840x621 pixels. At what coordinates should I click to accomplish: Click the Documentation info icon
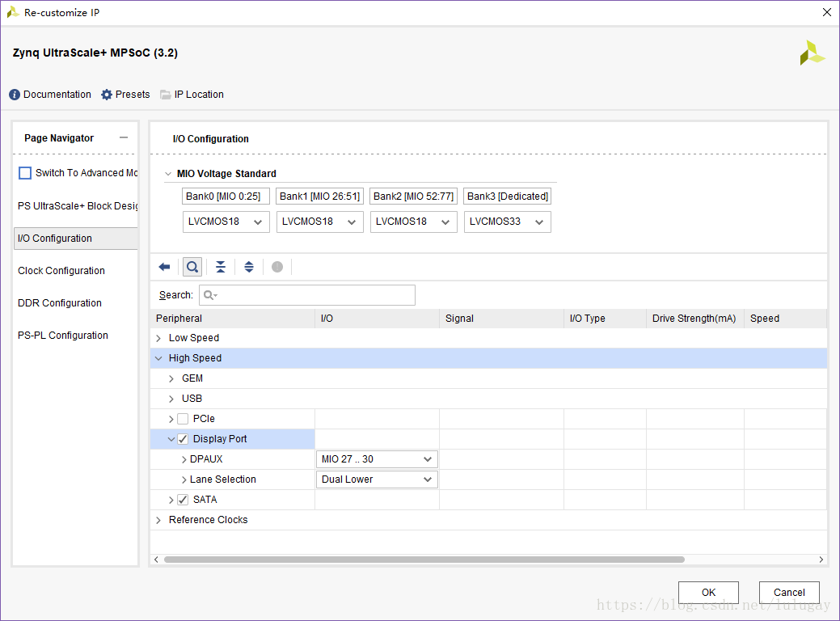(15, 95)
